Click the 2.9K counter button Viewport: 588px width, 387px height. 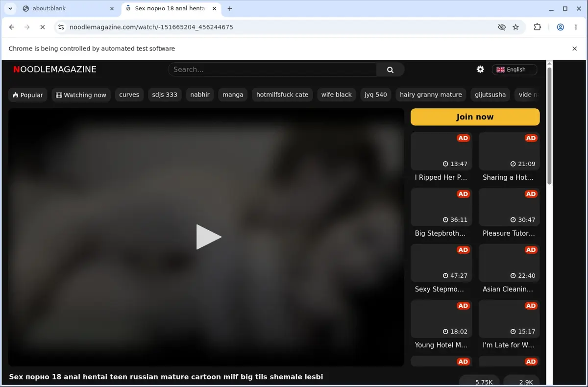(x=521, y=381)
